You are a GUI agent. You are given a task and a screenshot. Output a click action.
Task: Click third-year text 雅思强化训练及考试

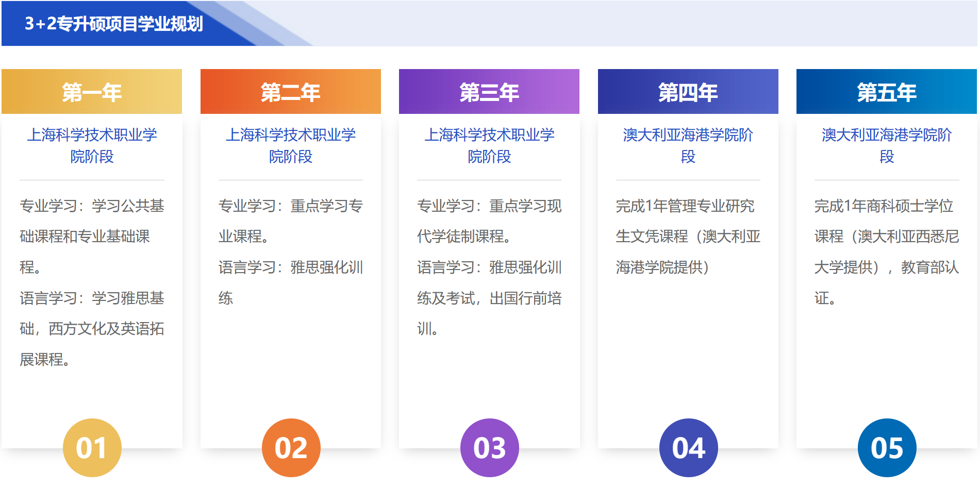pos(489,282)
